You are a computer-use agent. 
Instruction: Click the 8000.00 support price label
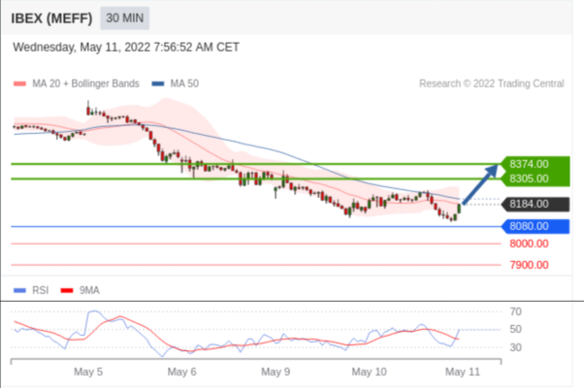click(x=529, y=244)
